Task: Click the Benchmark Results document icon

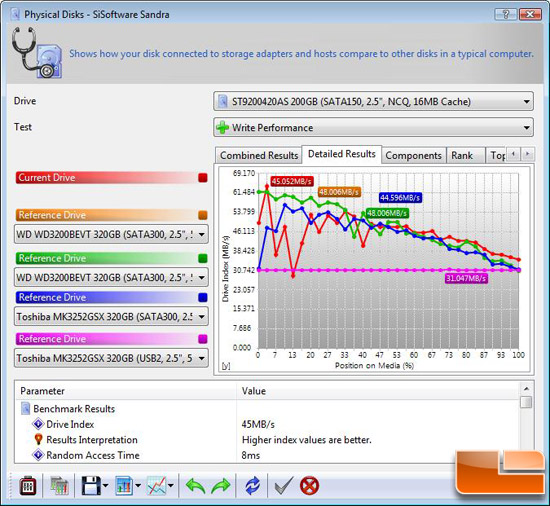Action: point(25,409)
